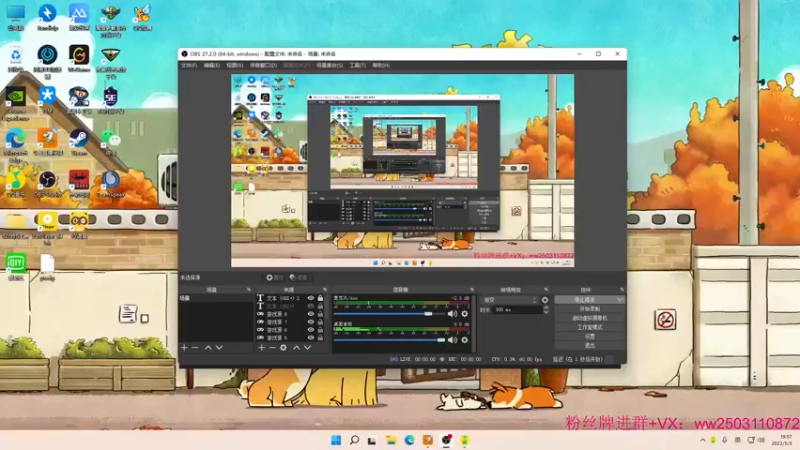Open settings gear for 麦克风/Aux mixer
The width and height of the screenshot is (800, 450).
pyautogui.click(x=464, y=314)
